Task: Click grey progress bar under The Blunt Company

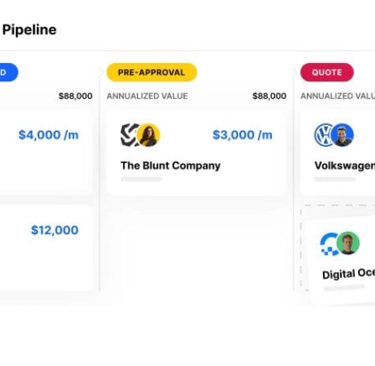Action: tap(141, 179)
